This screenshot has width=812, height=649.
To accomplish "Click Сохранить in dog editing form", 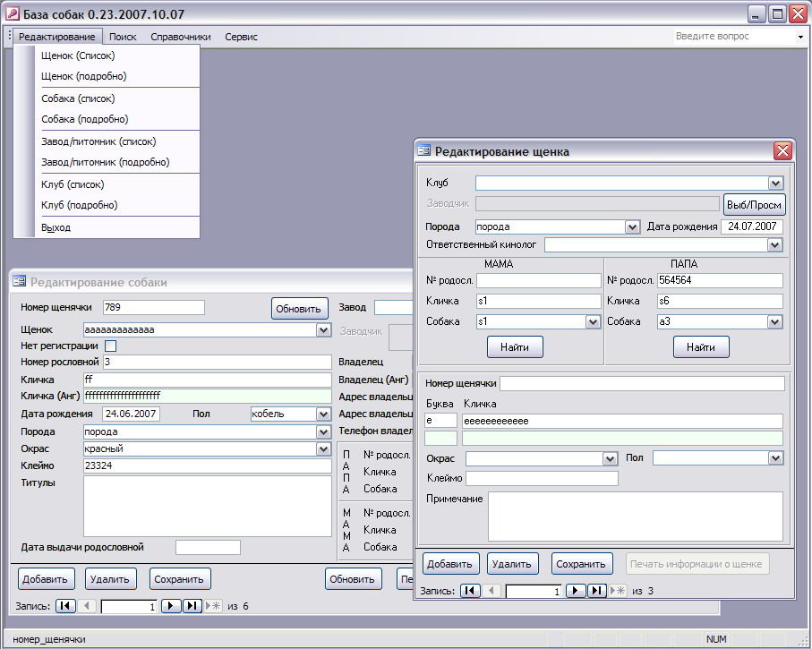I will (180, 579).
